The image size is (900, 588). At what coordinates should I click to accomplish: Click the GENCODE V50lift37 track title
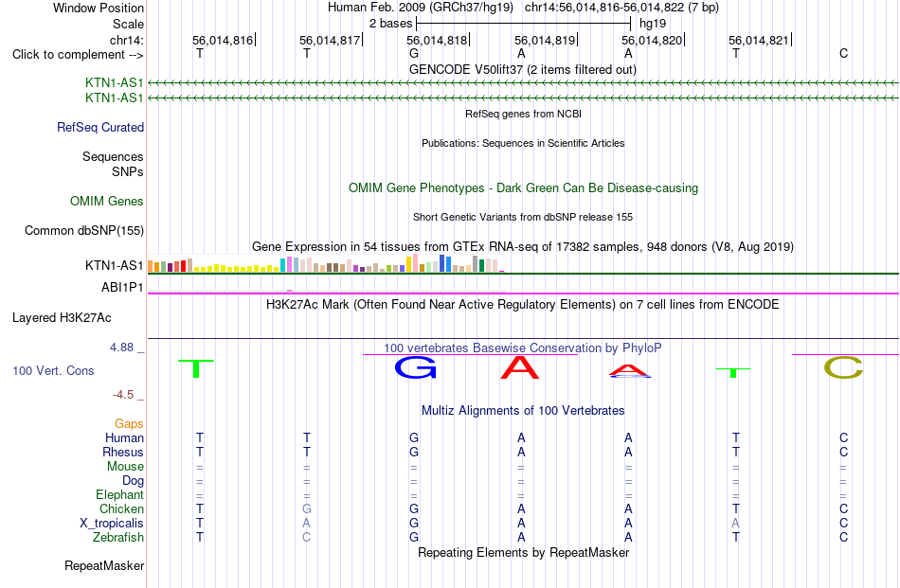522,69
